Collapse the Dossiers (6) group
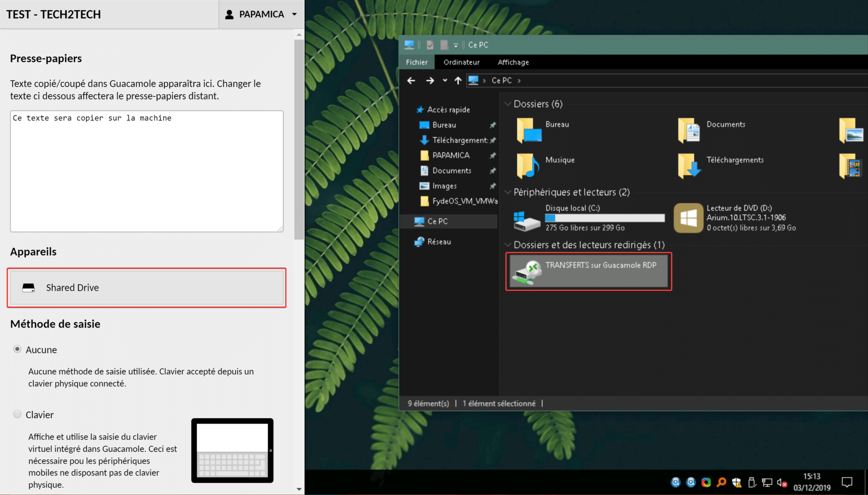Screen dimensions: 868x495 click(507, 104)
